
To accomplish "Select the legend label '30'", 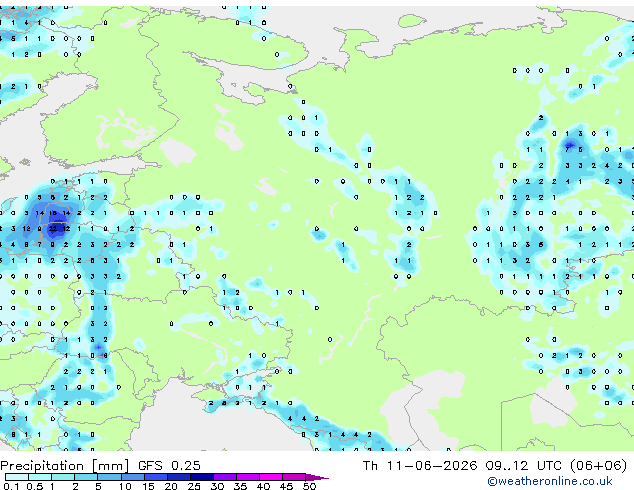I will pos(217,486).
